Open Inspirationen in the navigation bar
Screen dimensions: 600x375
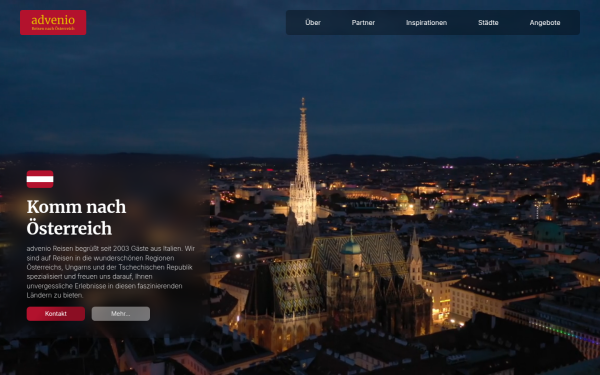point(426,23)
